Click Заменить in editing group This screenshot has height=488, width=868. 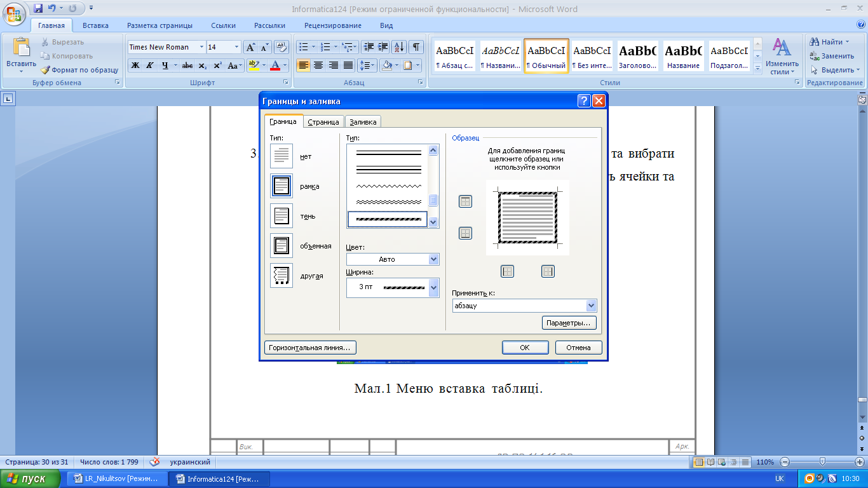832,56
